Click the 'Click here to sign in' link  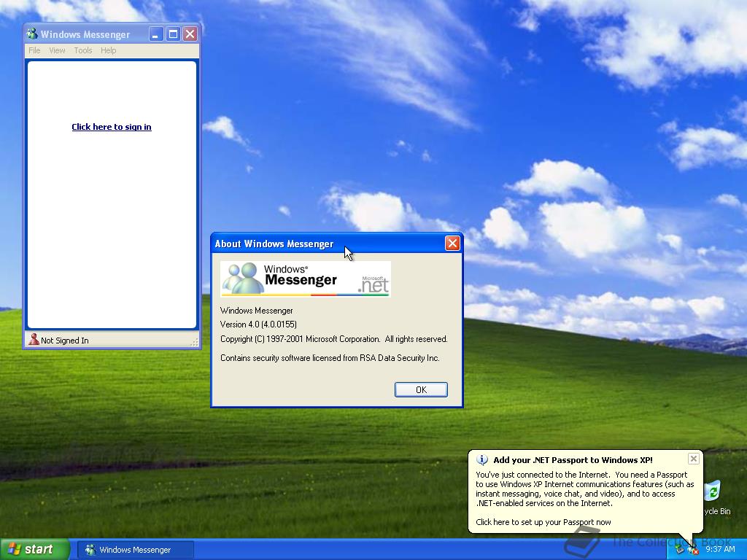point(112,127)
